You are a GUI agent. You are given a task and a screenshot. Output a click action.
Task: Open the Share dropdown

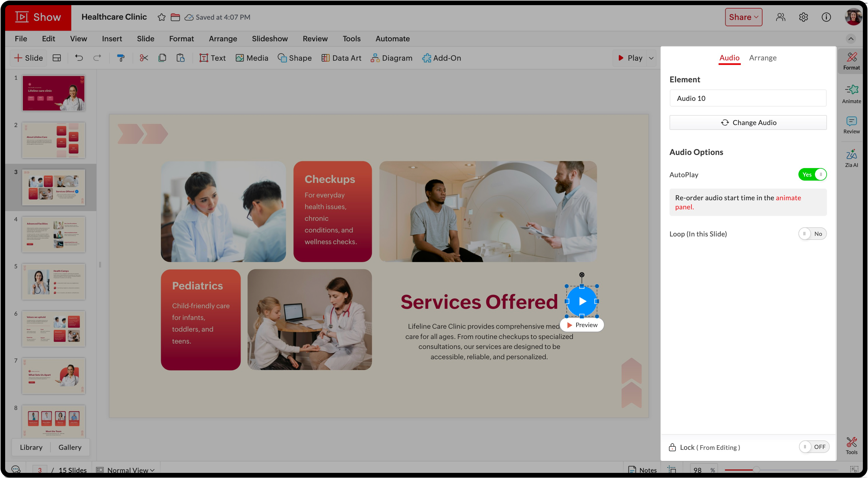pos(743,17)
